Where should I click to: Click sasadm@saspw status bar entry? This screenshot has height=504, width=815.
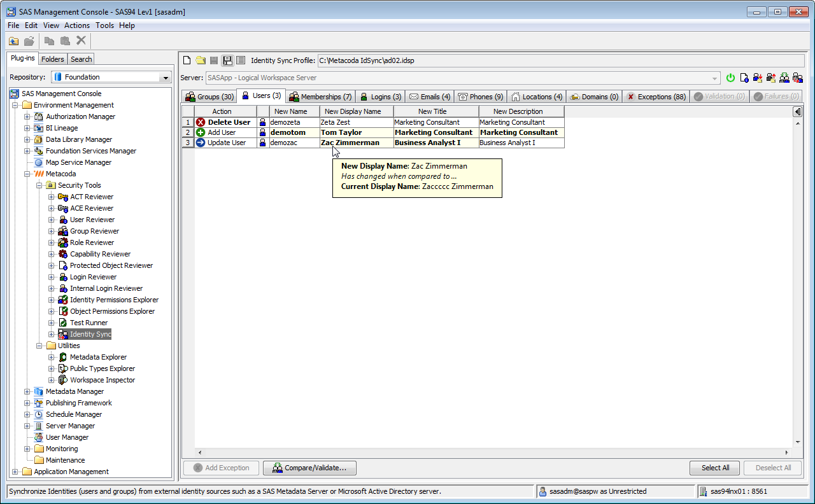pyautogui.click(x=614, y=491)
